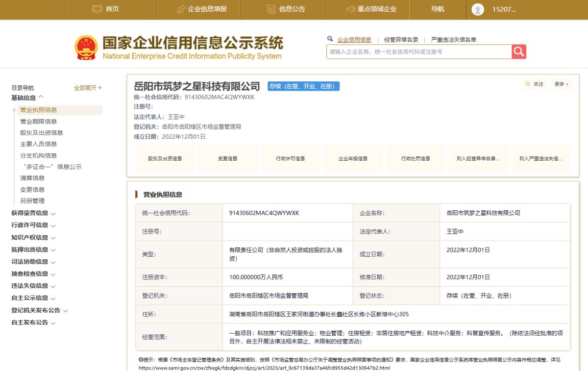Expand 抵押出质信息 section
Viewport: 588px width, 371px height.
coord(33,249)
